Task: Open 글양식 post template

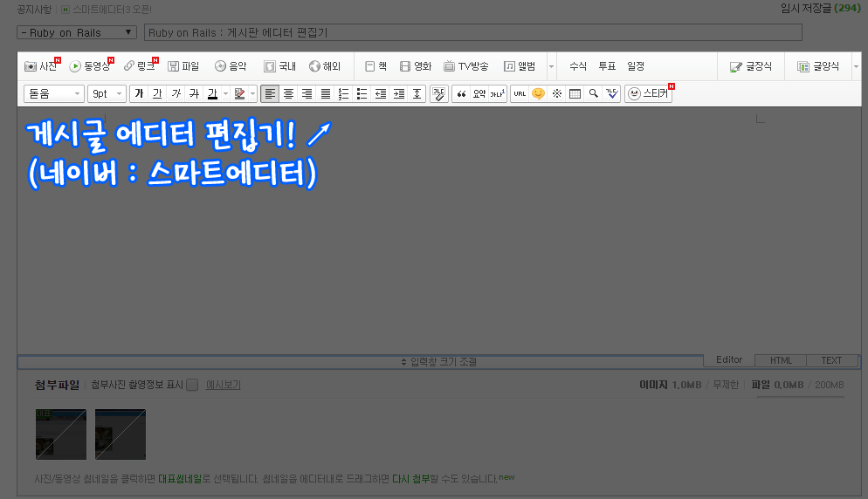Action: click(x=818, y=66)
